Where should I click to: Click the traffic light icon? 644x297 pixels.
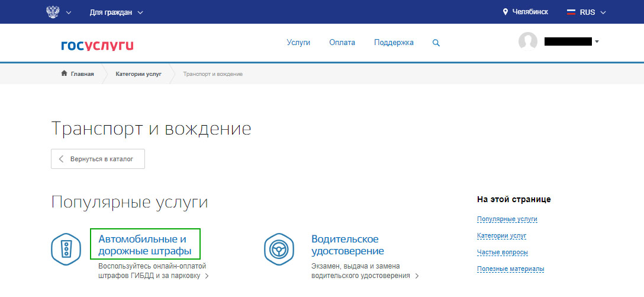coord(66,249)
